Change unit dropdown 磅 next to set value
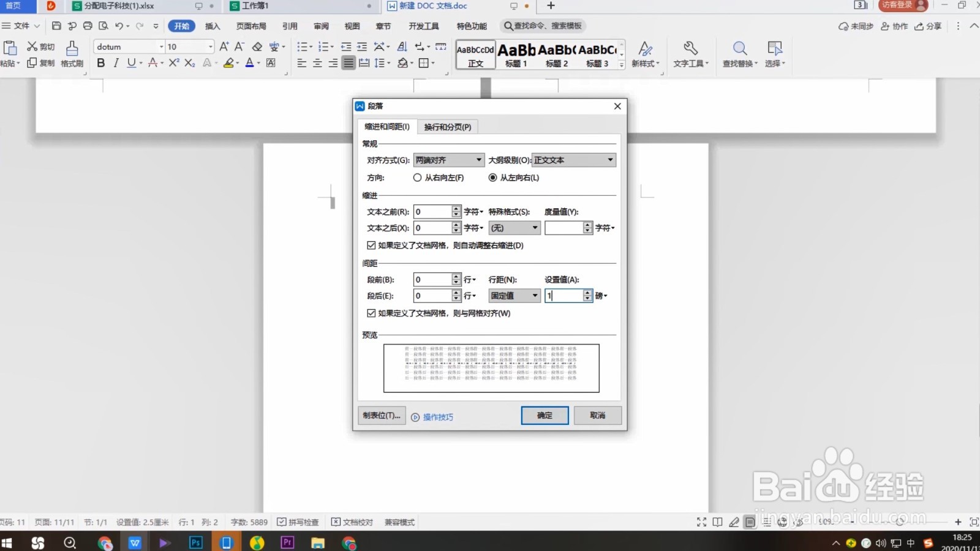The height and width of the screenshot is (551, 980). (x=601, y=296)
